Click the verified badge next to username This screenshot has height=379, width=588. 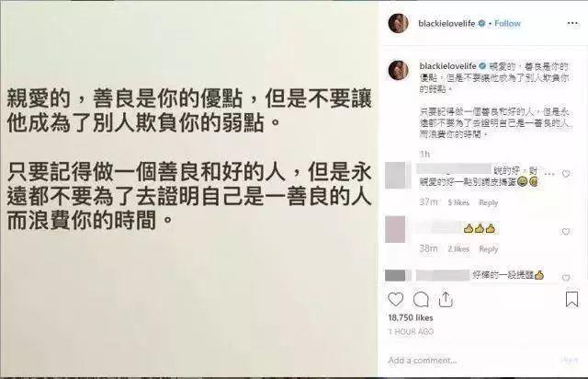481,23
